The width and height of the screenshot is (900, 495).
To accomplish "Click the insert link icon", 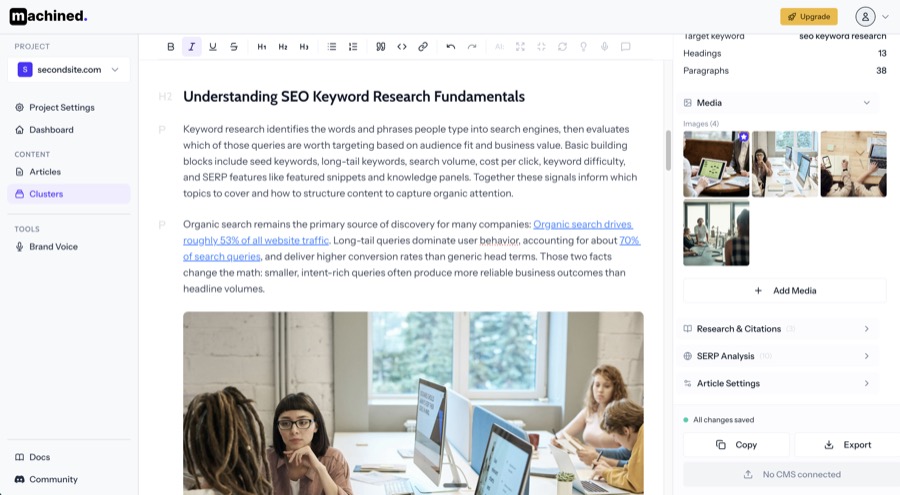I will [x=423, y=47].
